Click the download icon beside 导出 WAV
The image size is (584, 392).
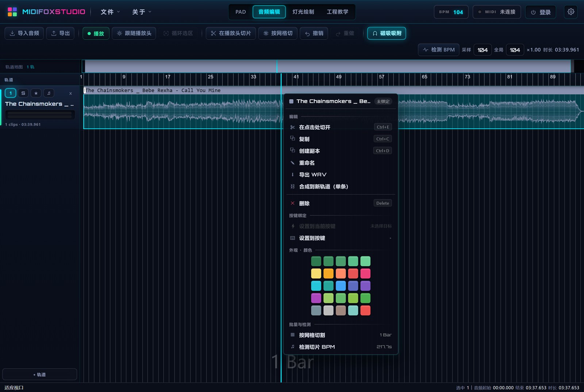tap(292, 175)
